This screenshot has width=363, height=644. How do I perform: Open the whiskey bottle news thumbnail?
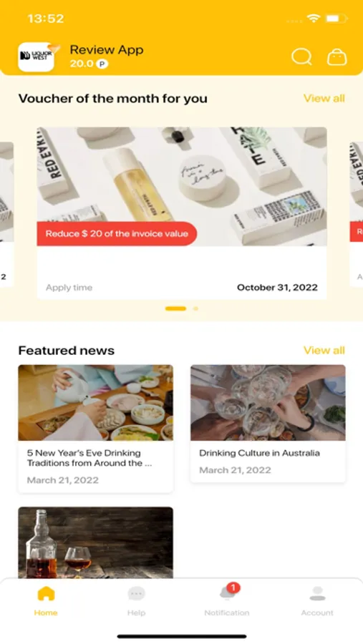pyautogui.click(x=95, y=542)
